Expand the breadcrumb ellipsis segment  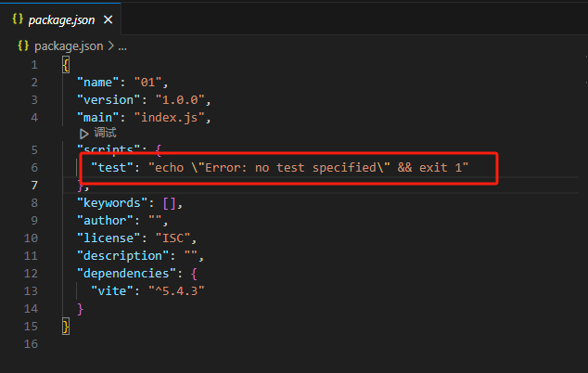121,45
